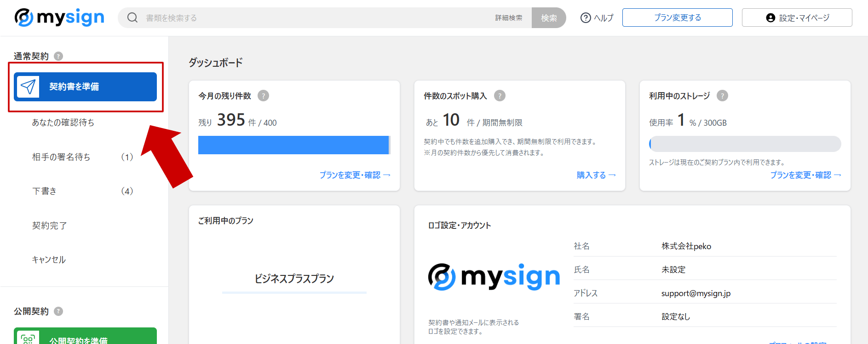Click あと 10 件 / 期間無制限 text
The width and height of the screenshot is (868, 344).
pyautogui.click(x=474, y=120)
